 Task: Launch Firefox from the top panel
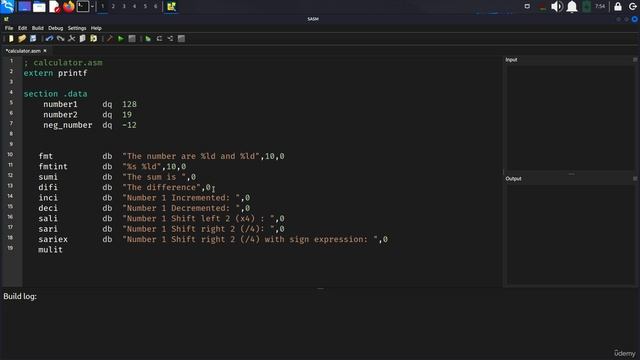pos(69,6)
